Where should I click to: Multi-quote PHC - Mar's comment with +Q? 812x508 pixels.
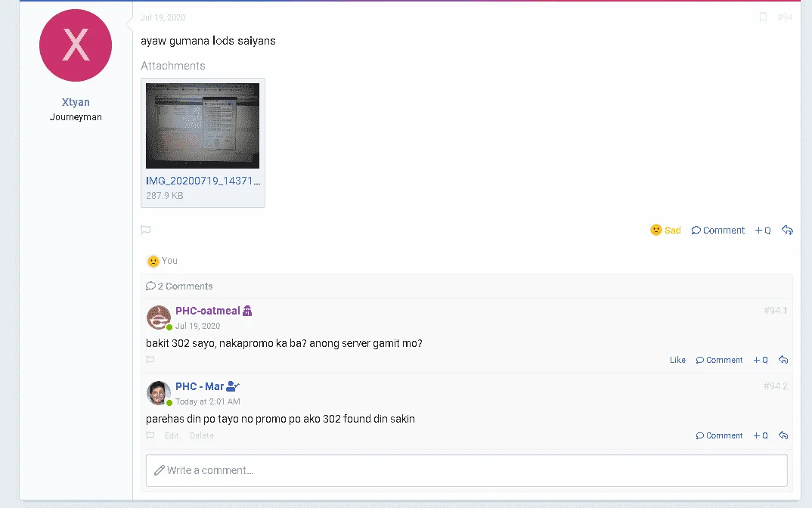pos(761,435)
